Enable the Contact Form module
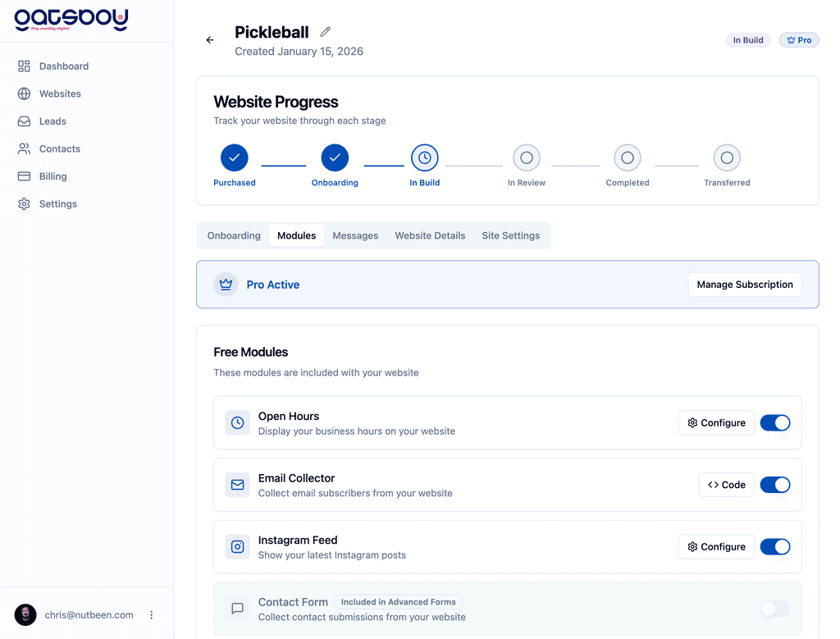This screenshot has height=639, width=840. pyautogui.click(x=774, y=609)
